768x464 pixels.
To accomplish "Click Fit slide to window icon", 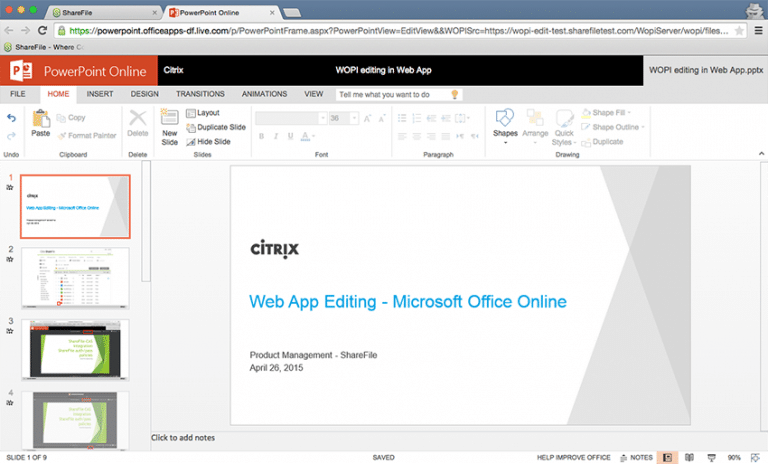I will point(755,458).
